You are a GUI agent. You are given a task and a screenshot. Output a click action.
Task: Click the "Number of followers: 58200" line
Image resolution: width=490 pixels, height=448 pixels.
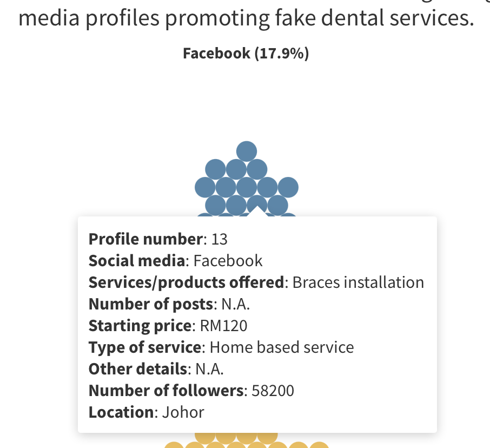(x=191, y=391)
